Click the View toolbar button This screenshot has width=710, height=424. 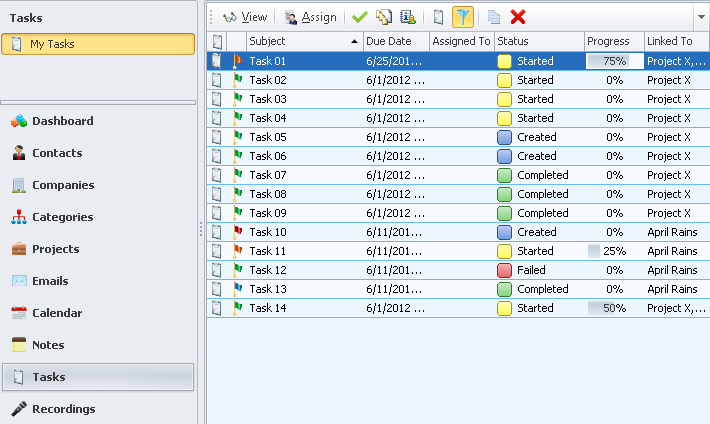tap(245, 17)
